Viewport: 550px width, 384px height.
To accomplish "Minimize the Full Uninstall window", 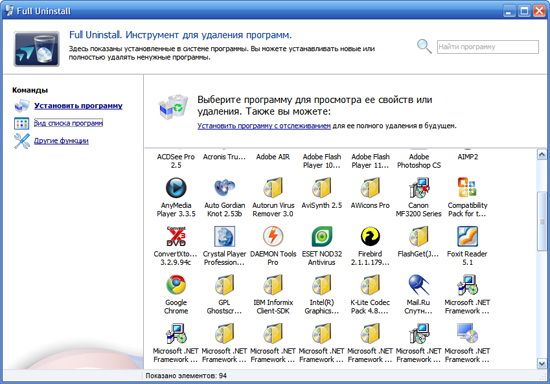I will [510, 11].
